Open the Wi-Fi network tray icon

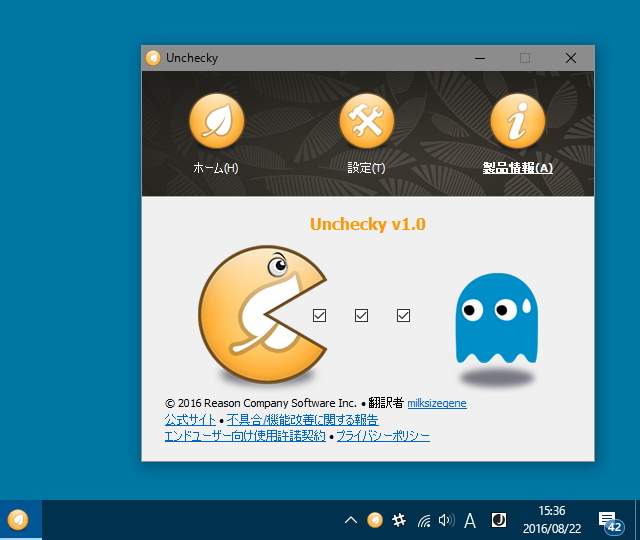(x=424, y=520)
